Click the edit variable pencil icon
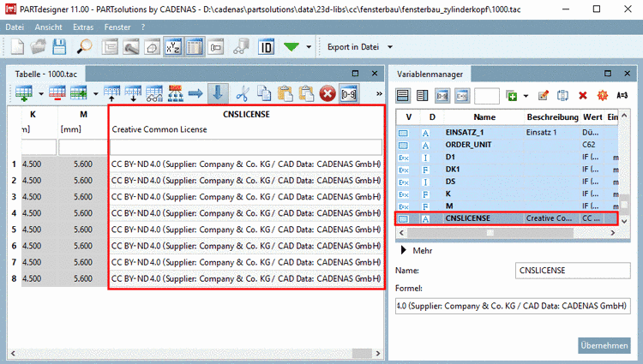The width and height of the screenshot is (643, 364). (x=543, y=96)
